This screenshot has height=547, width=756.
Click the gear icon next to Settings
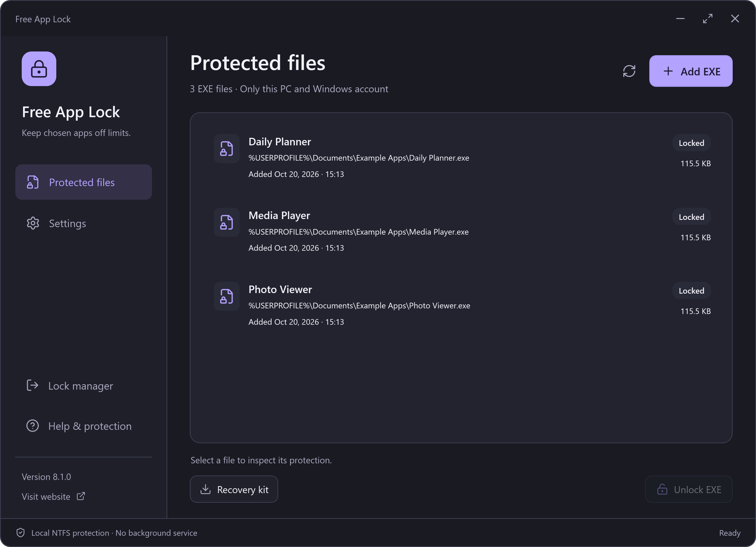pos(33,223)
